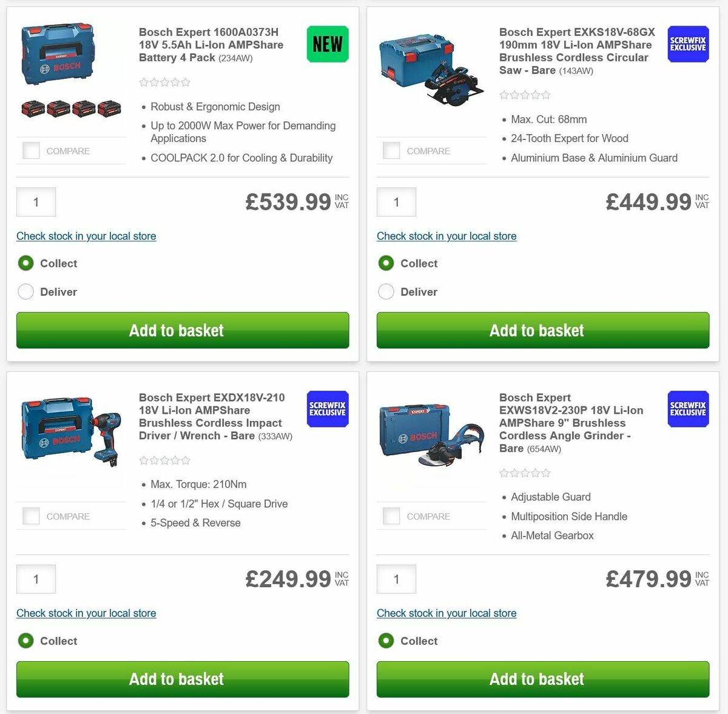Click star rating for the angle grinder
The width and height of the screenshot is (728, 714).
click(525, 472)
